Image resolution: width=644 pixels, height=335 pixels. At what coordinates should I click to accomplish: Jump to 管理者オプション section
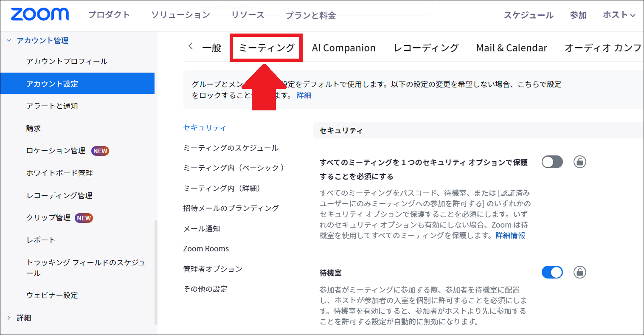tap(213, 269)
